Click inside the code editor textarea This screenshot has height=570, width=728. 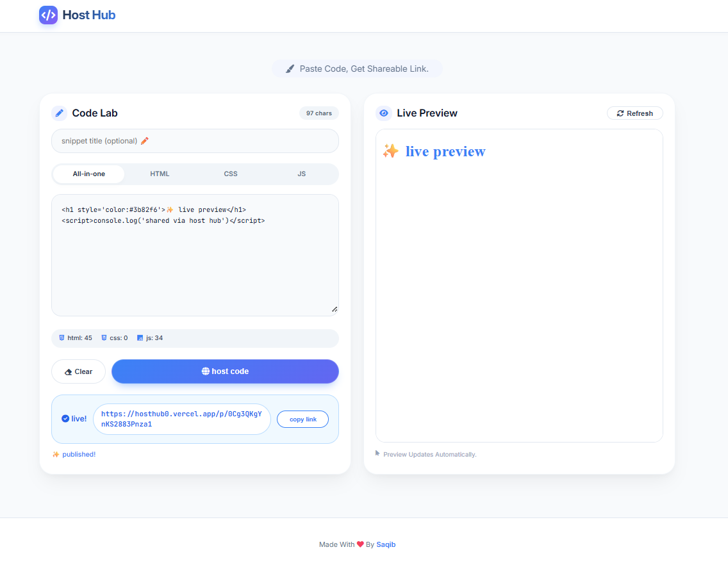coord(195,256)
